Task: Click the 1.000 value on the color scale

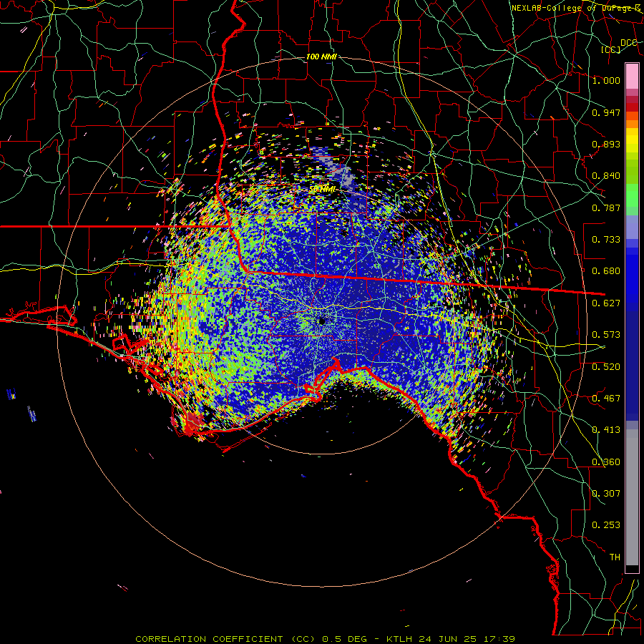Action: tap(606, 80)
